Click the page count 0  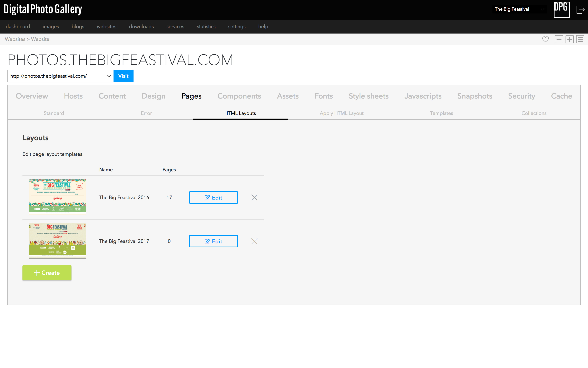click(169, 241)
